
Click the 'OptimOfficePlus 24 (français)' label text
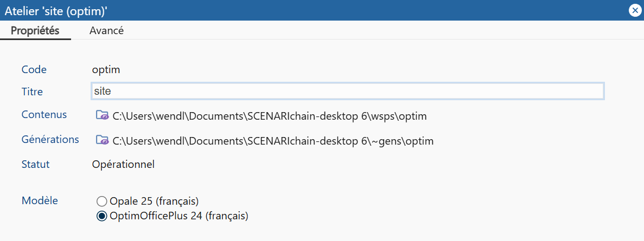[x=178, y=216]
